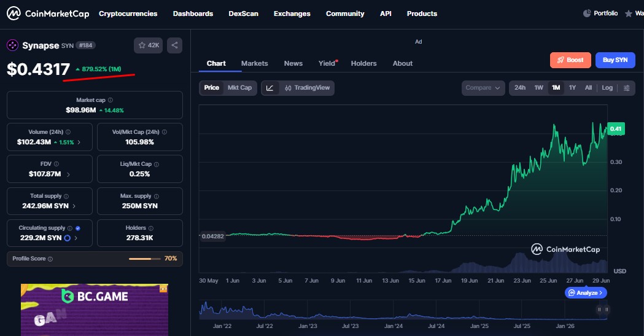Viewport: 644px width, 336px height.
Task: Open Exchanges menu
Action: [292, 14]
